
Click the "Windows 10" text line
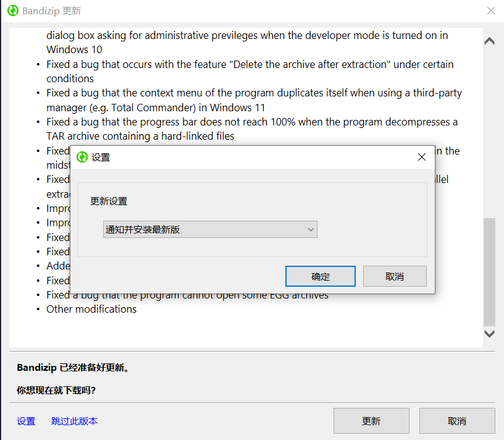click(74, 49)
